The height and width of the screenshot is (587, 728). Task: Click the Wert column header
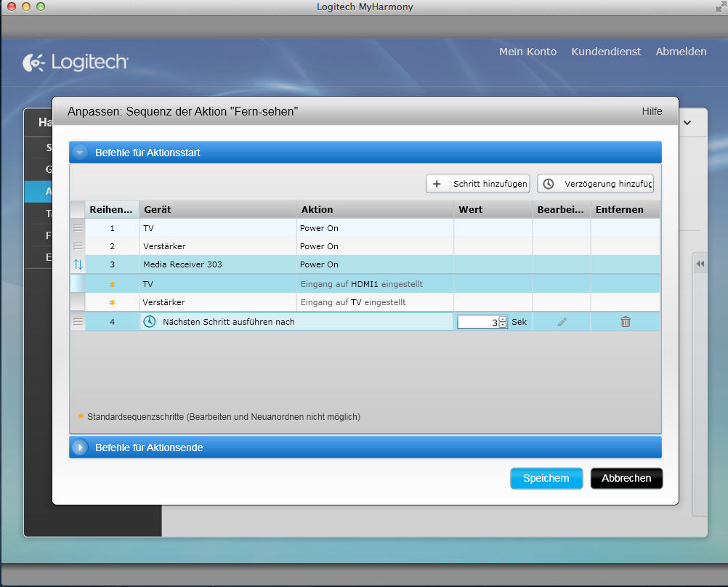(x=493, y=209)
